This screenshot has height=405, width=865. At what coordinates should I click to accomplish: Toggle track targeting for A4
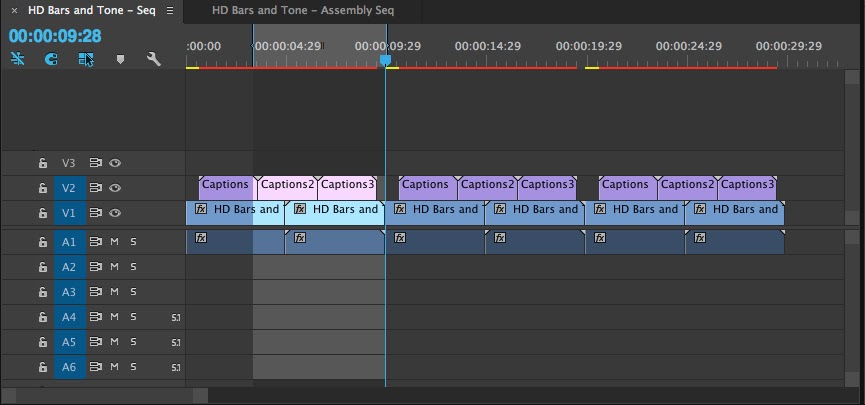[x=70, y=317]
